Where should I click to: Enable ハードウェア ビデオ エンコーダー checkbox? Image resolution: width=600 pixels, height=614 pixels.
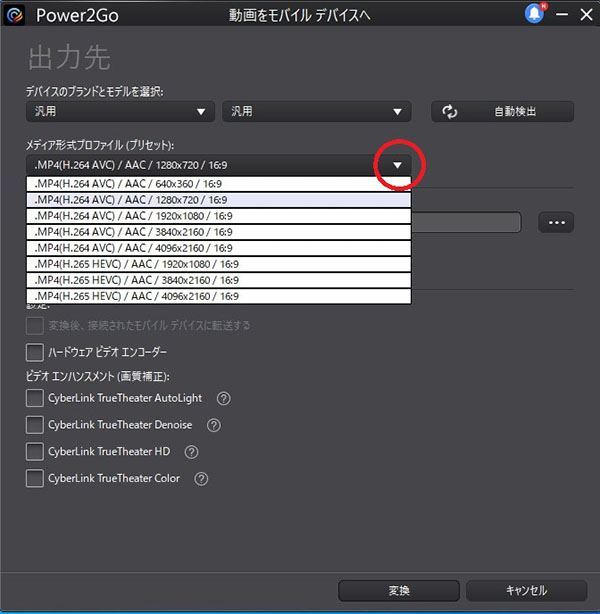pyautogui.click(x=35, y=352)
